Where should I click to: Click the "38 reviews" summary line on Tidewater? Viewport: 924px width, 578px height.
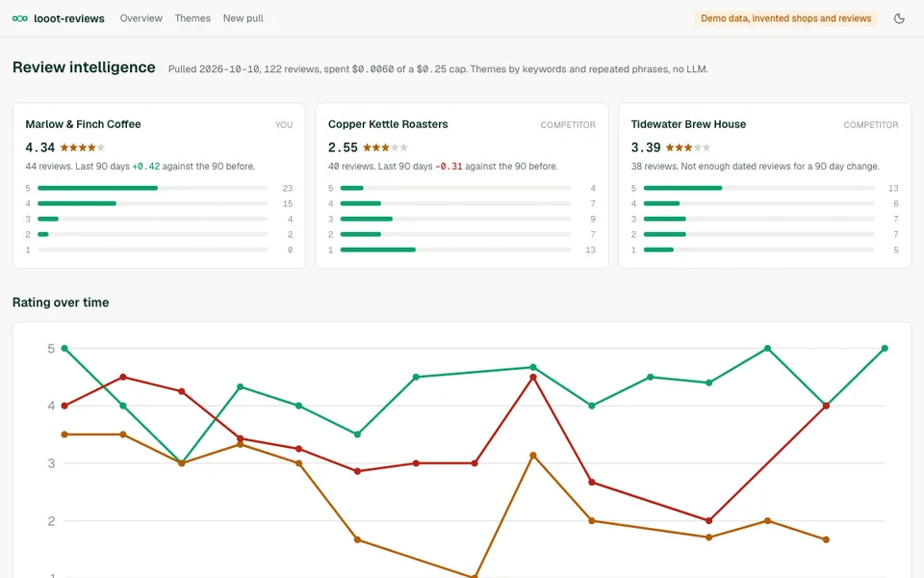(755, 167)
